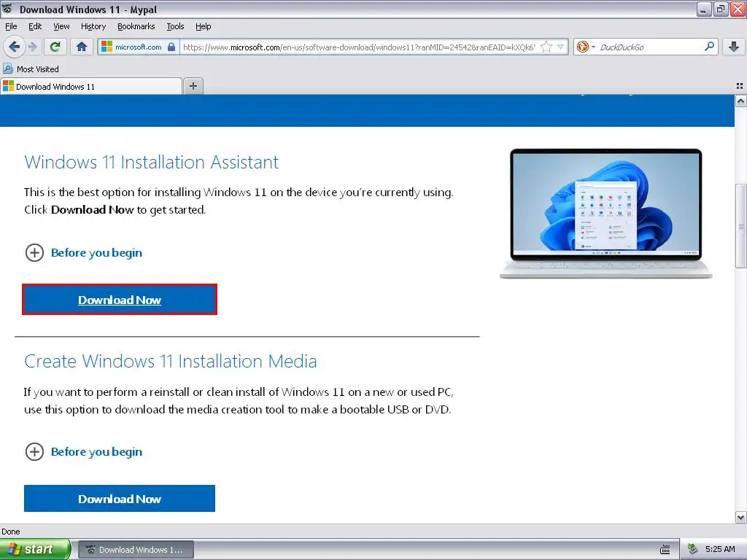Open the Tools menu
The image size is (747, 560).
[175, 26]
